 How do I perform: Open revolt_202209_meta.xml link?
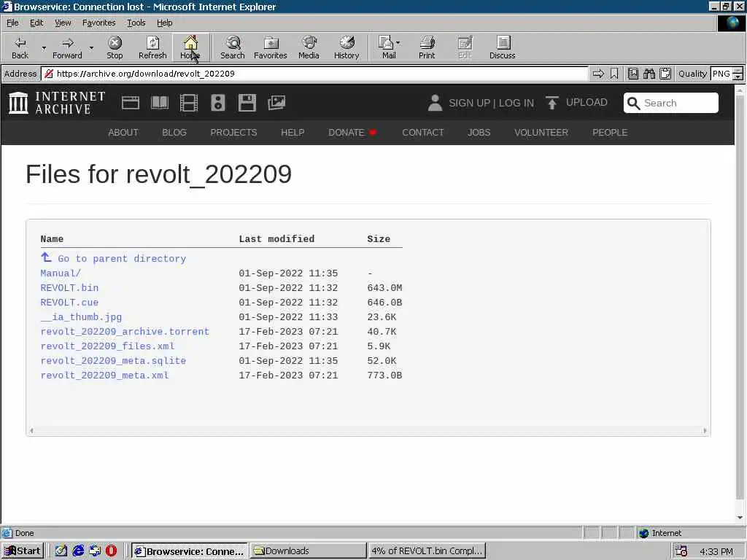105,376
